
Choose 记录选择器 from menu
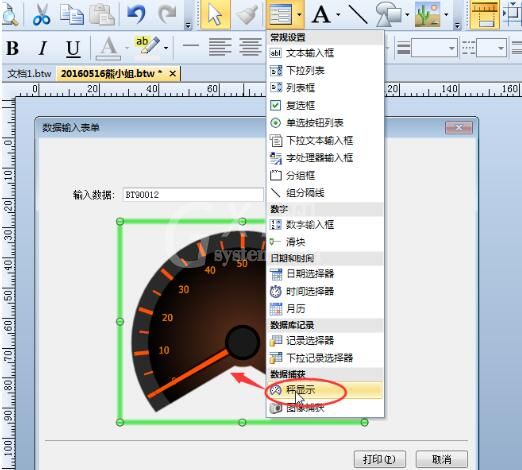[x=325, y=340]
